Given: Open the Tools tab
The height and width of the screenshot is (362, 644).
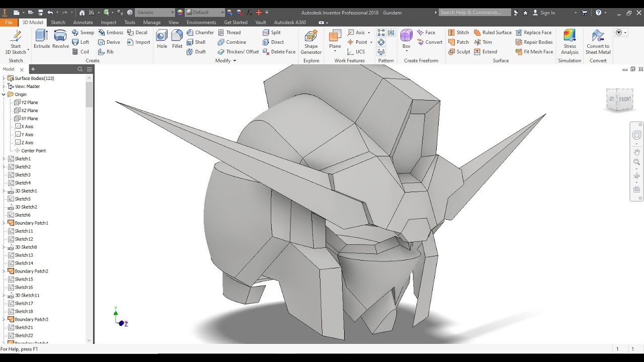Looking at the screenshot, I should click(130, 22).
